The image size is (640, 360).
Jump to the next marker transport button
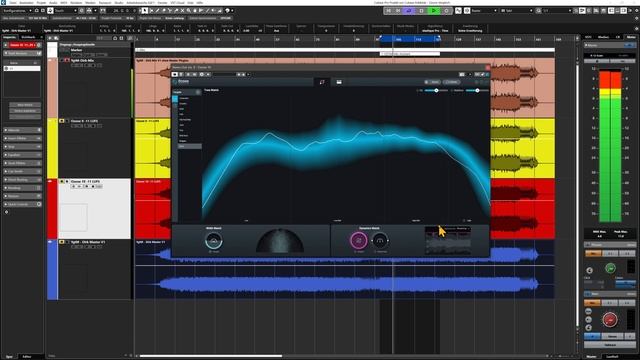398,11
